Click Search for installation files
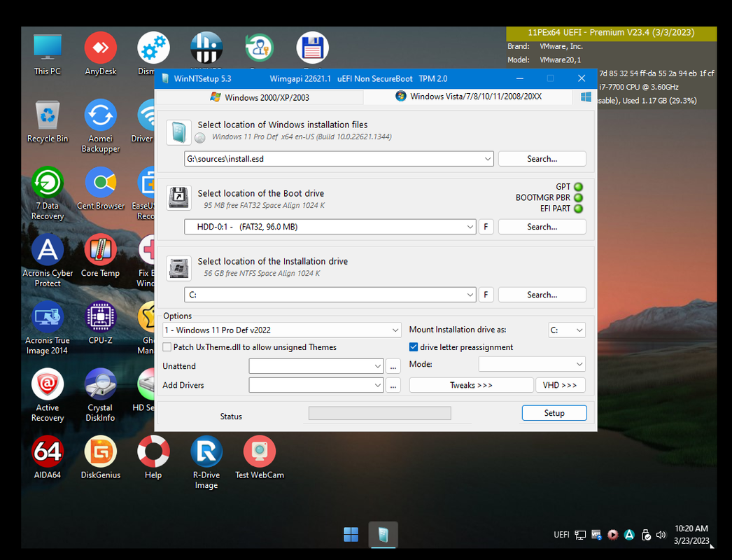Screen dimensions: 732x560 [x=542, y=159]
